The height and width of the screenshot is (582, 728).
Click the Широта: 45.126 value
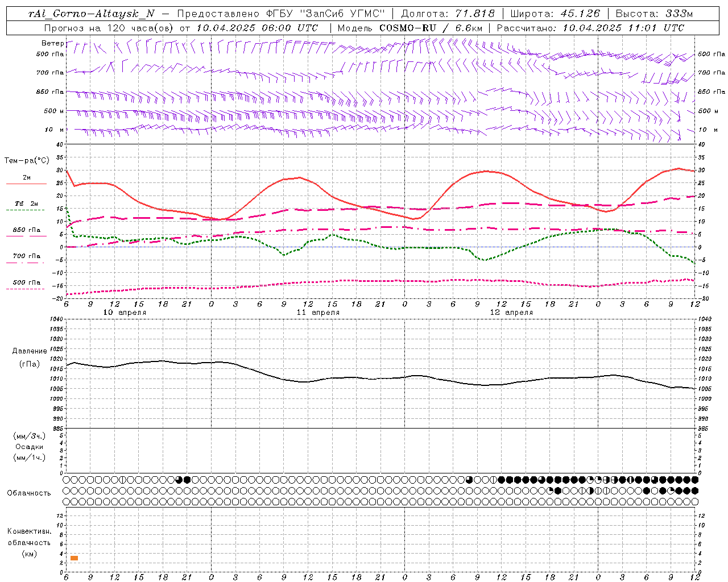[x=555, y=14]
